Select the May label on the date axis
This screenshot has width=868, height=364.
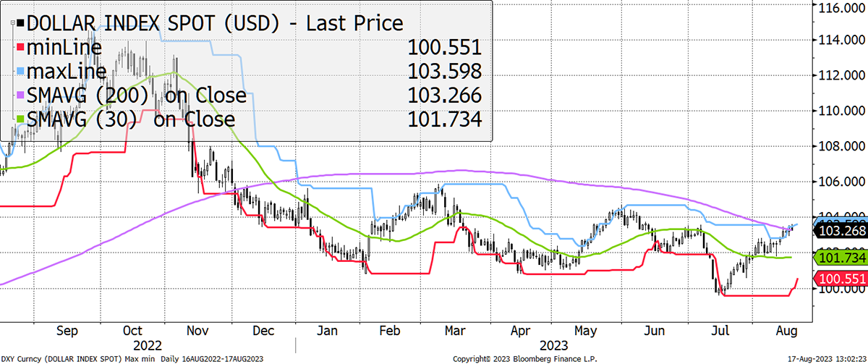point(587,330)
